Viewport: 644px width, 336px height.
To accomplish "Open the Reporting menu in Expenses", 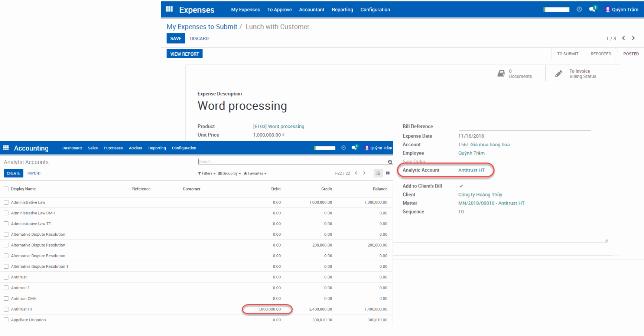I will [x=342, y=10].
